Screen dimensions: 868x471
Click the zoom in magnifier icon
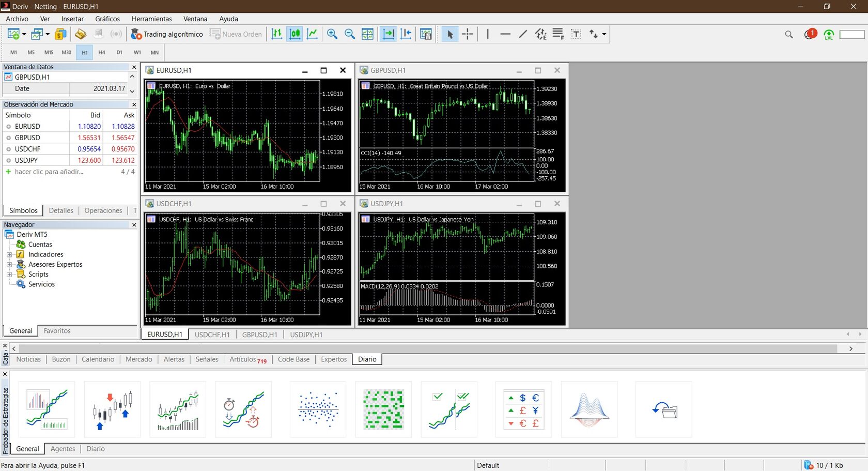(x=332, y=34)
